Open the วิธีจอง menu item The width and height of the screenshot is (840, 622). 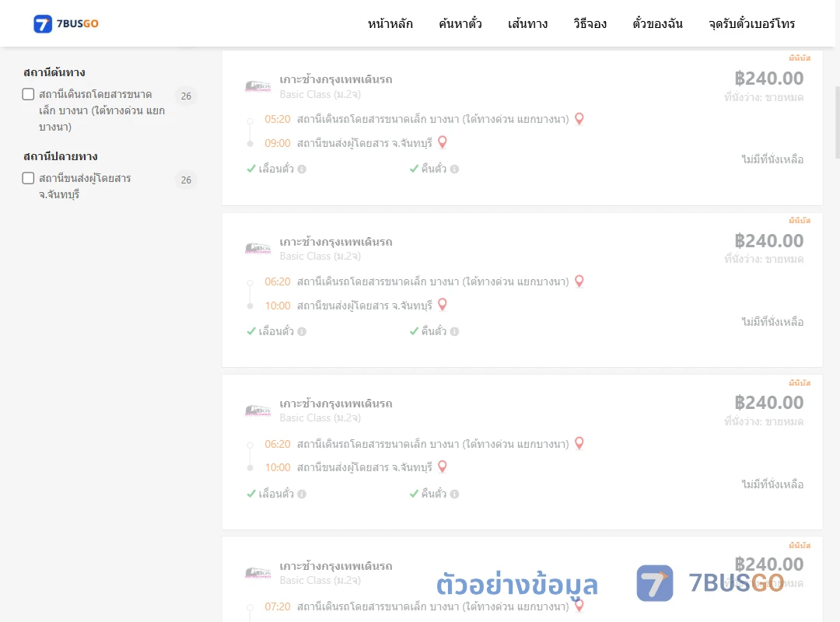[x=590, y=23]
